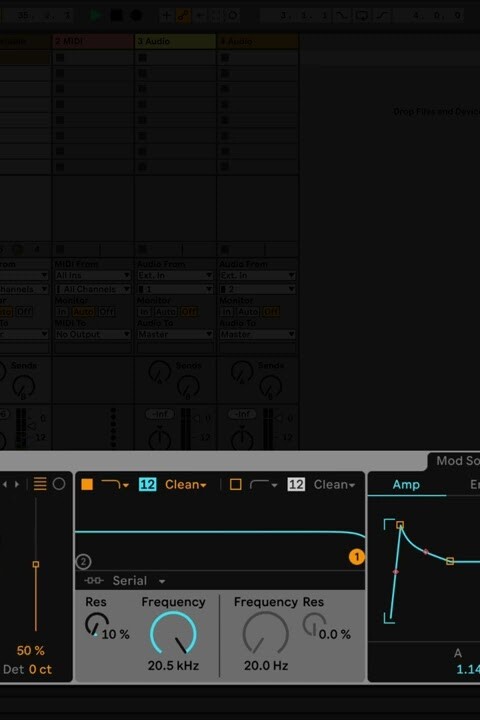Click the circle icon beside lines icon
The image size is (480, 720).
click(59, 484)
